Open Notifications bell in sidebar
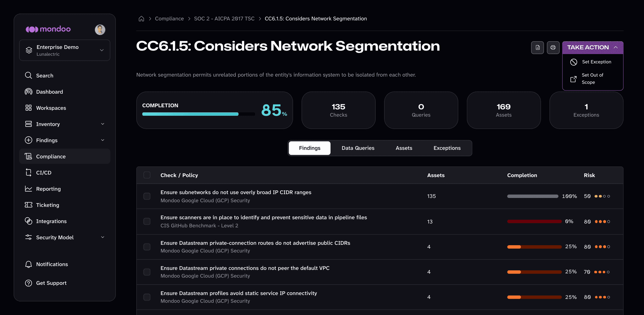This screenshot has width=644, height=315. (x=65, y=264)
